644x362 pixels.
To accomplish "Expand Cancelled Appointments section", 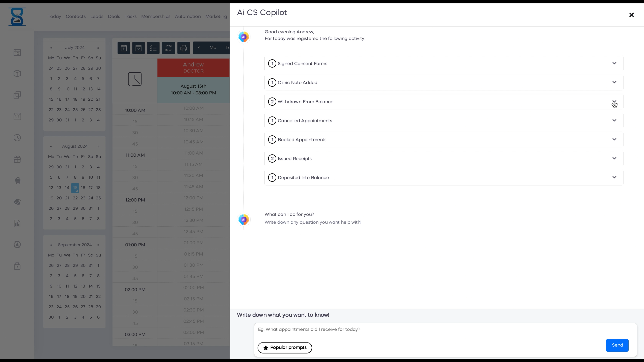I will click(x=614, y=120).
